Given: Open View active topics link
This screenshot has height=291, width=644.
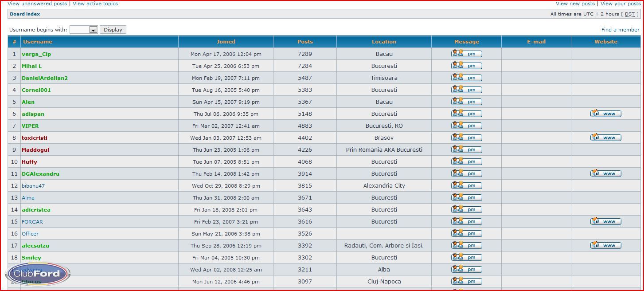Looking at the screenshot, I should click(x=95, y=4).
